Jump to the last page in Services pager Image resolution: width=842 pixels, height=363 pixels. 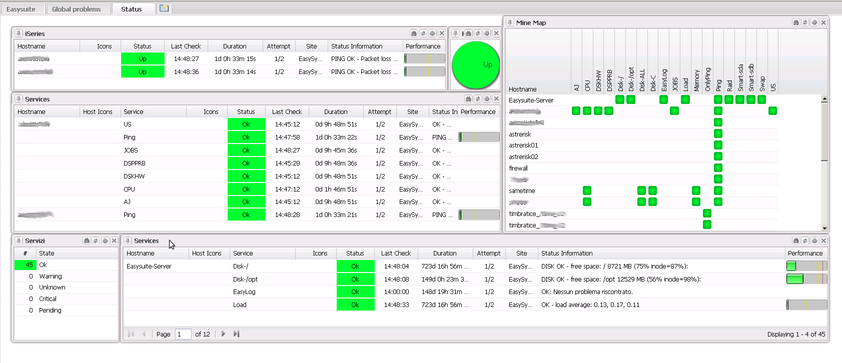point(236,334)
